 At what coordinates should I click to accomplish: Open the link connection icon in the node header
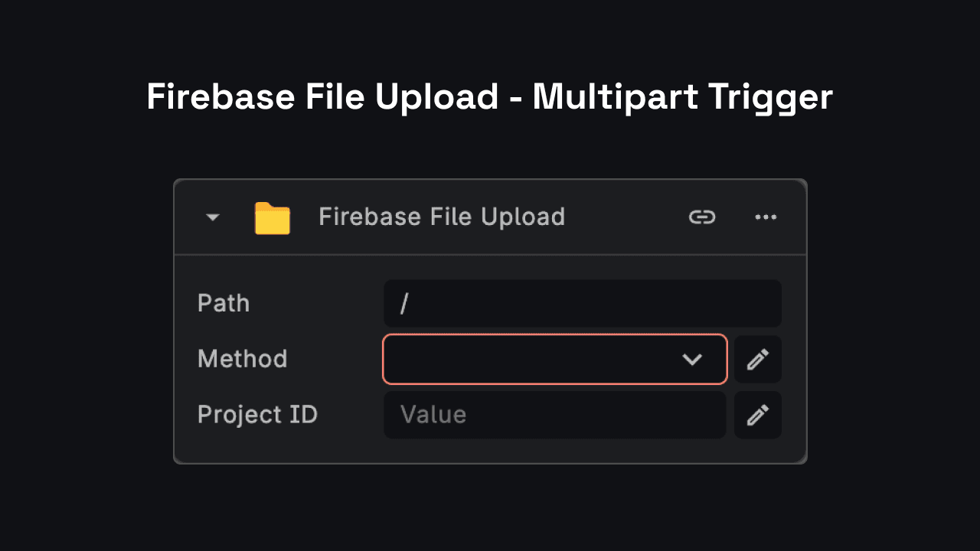click(702, 217)
